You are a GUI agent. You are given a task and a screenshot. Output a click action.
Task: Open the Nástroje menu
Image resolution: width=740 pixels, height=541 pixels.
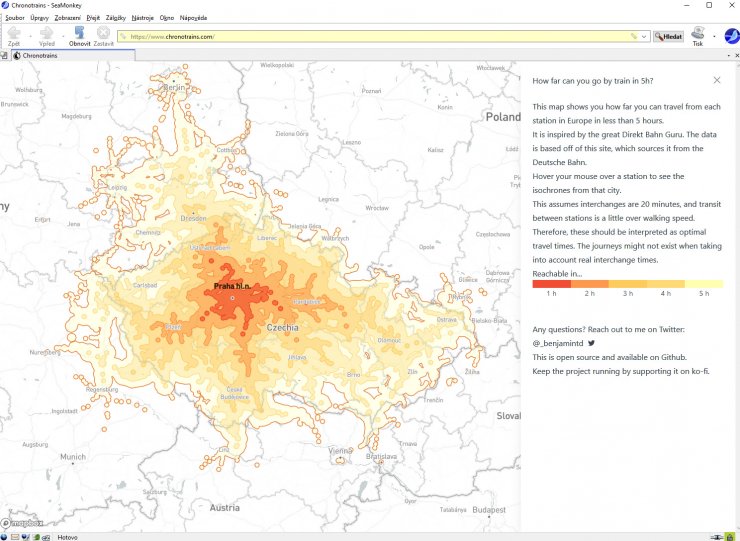pos(143,17)
